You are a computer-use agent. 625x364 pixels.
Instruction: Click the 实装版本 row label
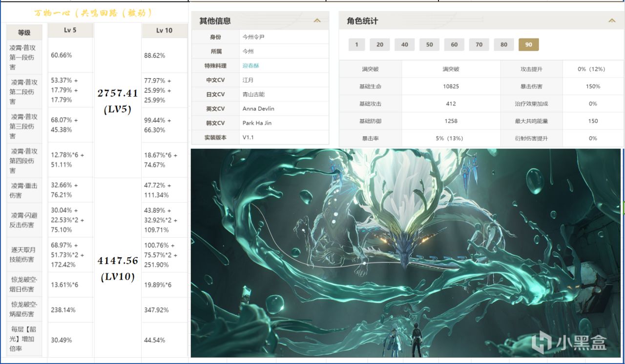(x=215, y=138)
